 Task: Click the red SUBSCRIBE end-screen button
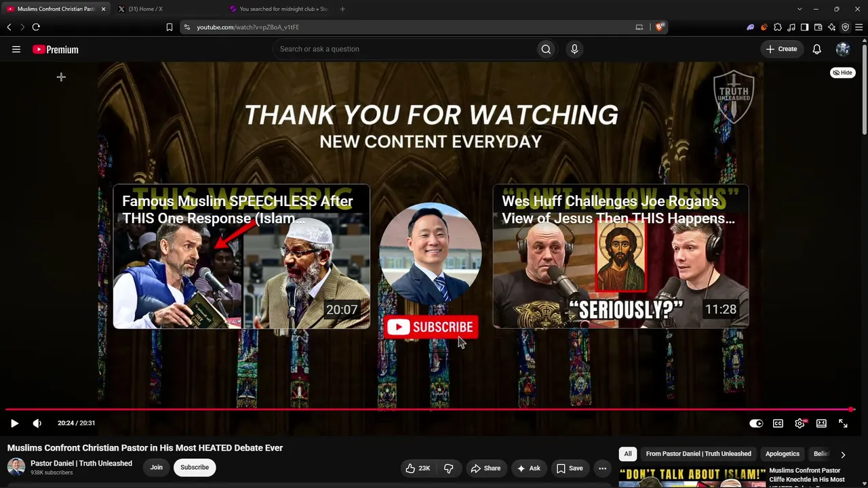[x=431, y=327]
